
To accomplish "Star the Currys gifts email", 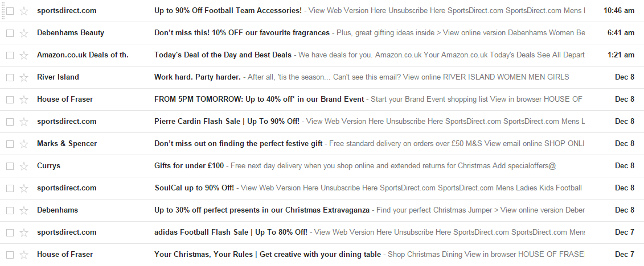I will point(24,166).
